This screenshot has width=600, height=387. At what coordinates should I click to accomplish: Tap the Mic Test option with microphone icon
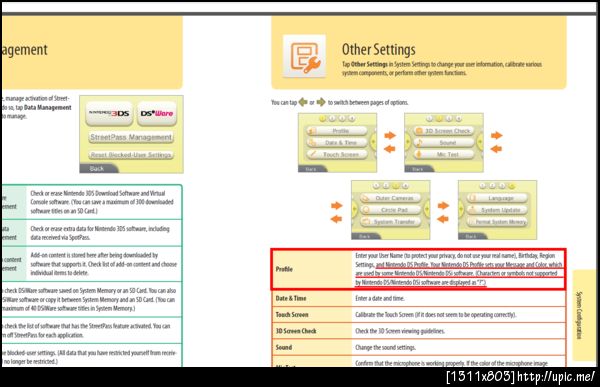(x=443, y=155)
